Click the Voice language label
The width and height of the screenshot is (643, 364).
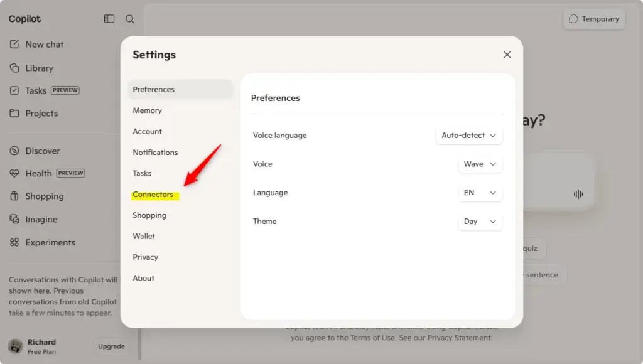click(x=279, y=136)
